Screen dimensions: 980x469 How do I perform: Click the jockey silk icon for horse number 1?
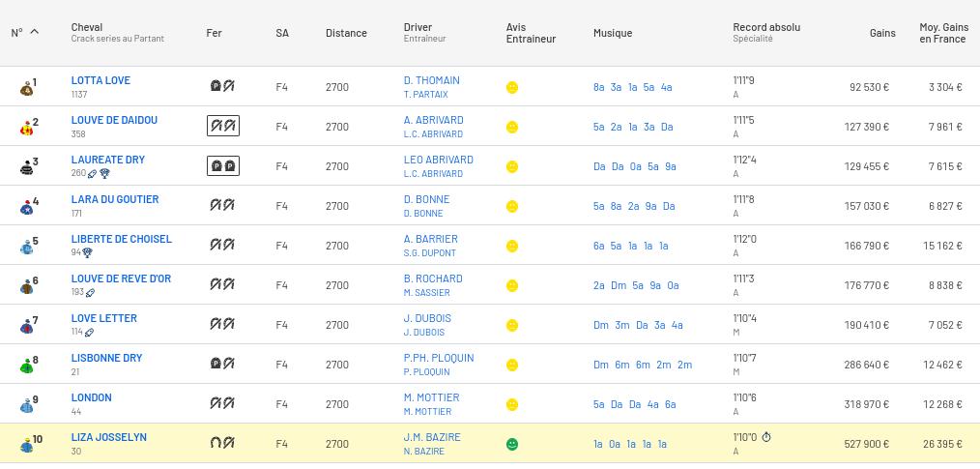26,88
